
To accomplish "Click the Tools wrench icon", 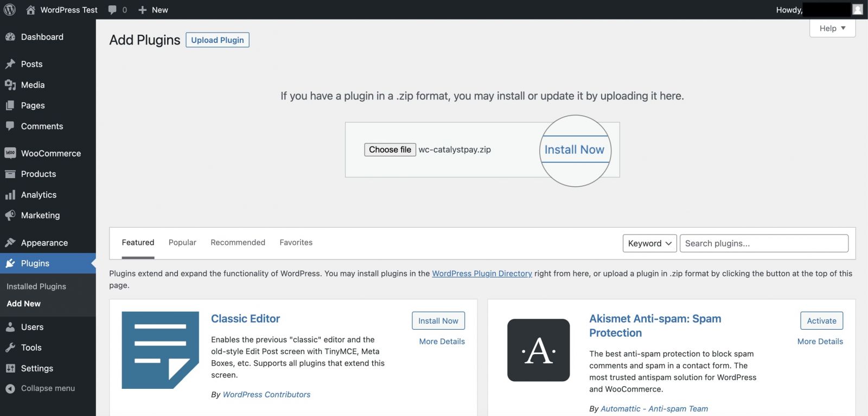I will [10, 348].
